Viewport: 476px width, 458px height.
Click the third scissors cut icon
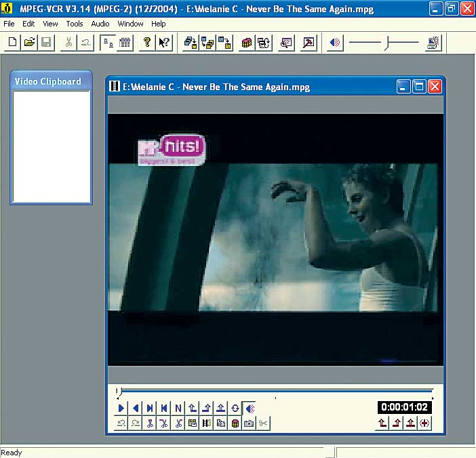point(178,423)
